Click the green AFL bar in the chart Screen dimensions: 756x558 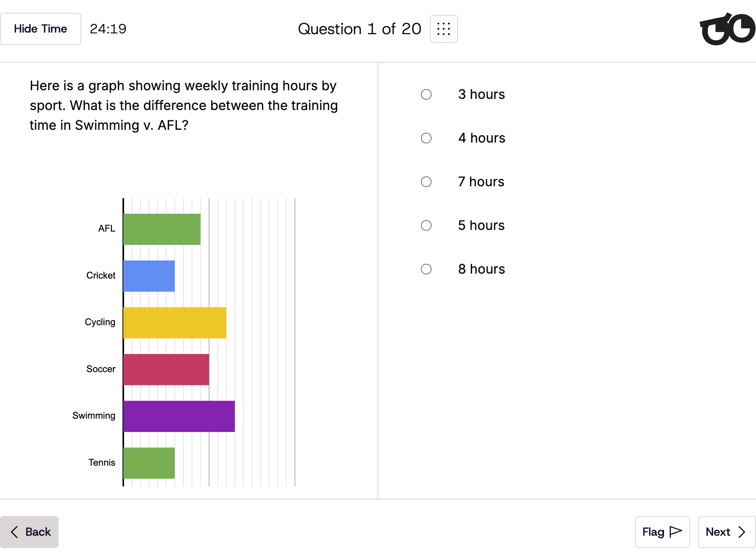[x=162, y=229]
